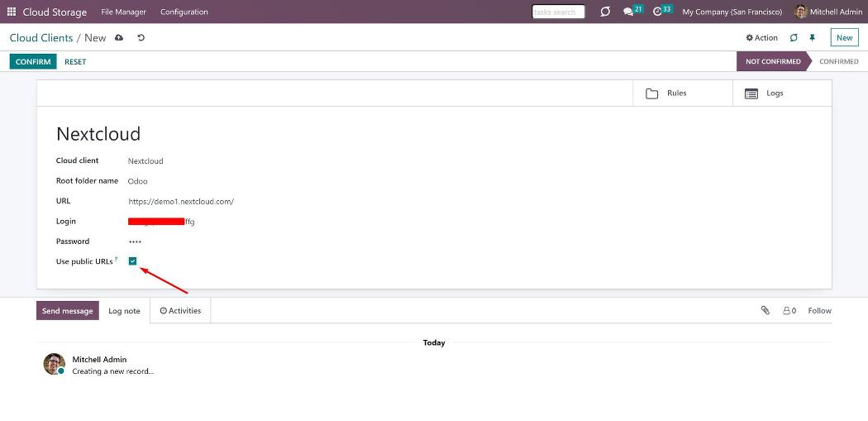Image resolution: width=868 pixels, height=421 pixels.
Task: Click the Send message button
Action: coord(68,311)
